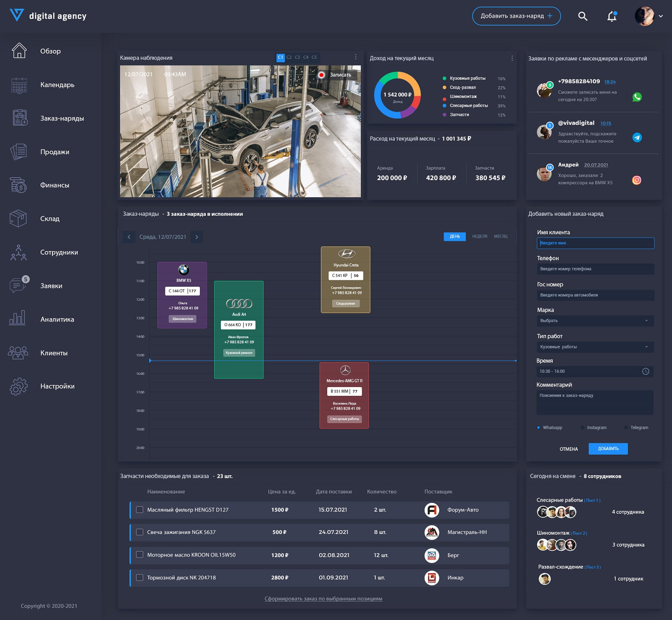Image resolution: width=672 pixels, height=620 pixels.
Task: Open the Календарь sidebar icon
Action: [19, 85]
